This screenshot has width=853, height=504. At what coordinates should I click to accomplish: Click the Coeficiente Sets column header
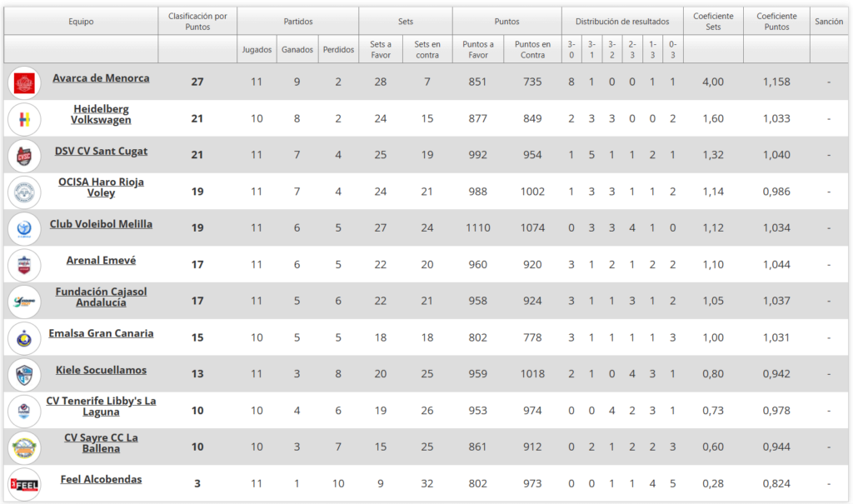(x=713, y=22)
